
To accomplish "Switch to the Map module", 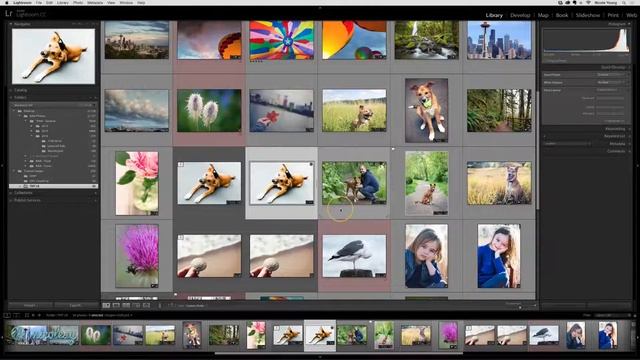I will coord(543,15).
